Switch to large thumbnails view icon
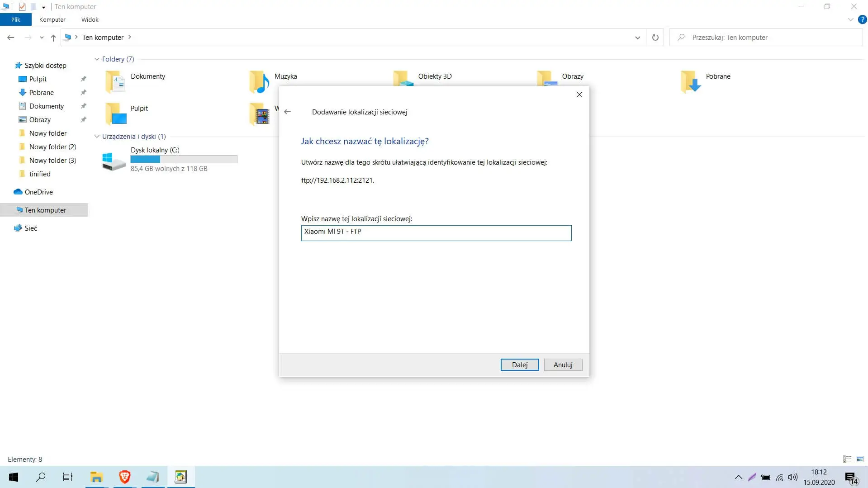Image resolution: width=868 pixels, height=488 pixels. pyautogui.click(x=860, y=459)
